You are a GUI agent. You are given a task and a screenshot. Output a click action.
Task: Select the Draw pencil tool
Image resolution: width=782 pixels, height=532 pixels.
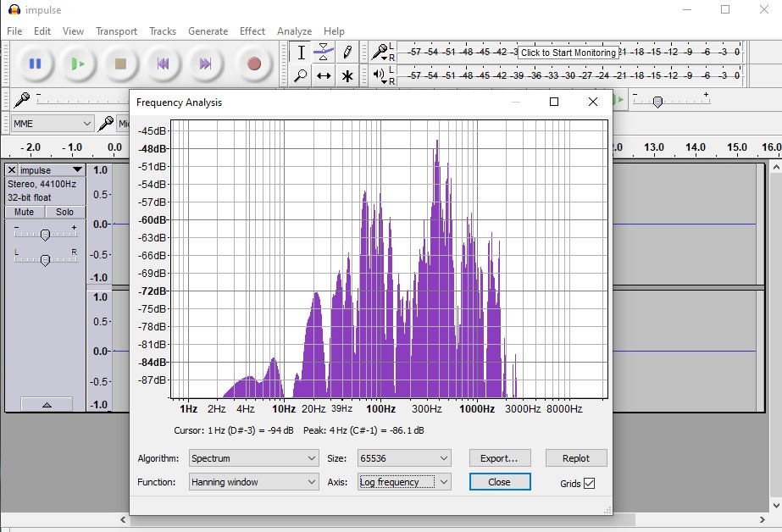pos(347,53)
